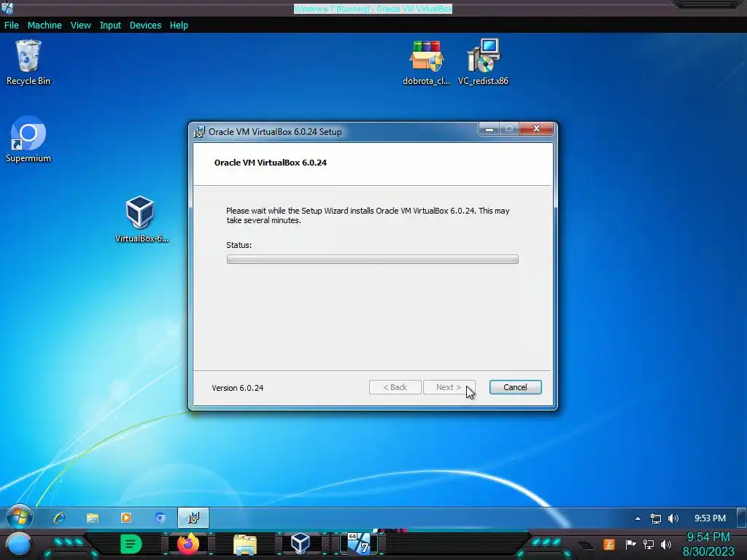
Task: Activate VirtualBox Setup installer taskbar button
Action: 193,518
